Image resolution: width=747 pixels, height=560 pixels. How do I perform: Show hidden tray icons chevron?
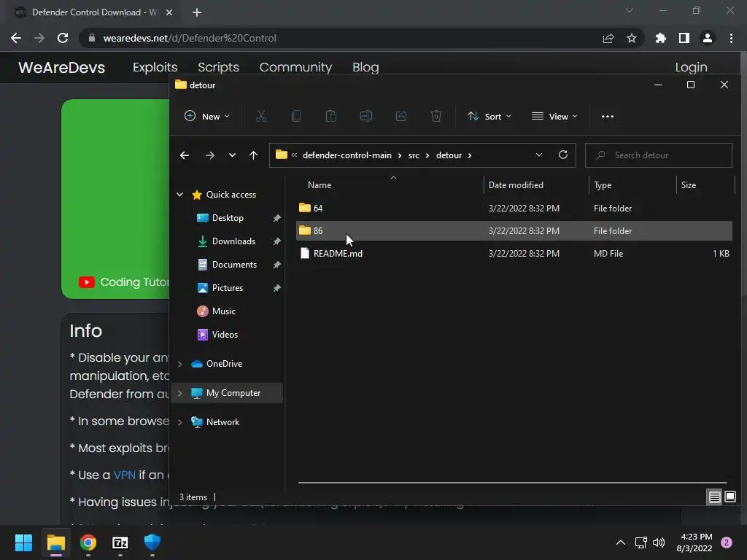pyautogui.click(x=620, y=542)
